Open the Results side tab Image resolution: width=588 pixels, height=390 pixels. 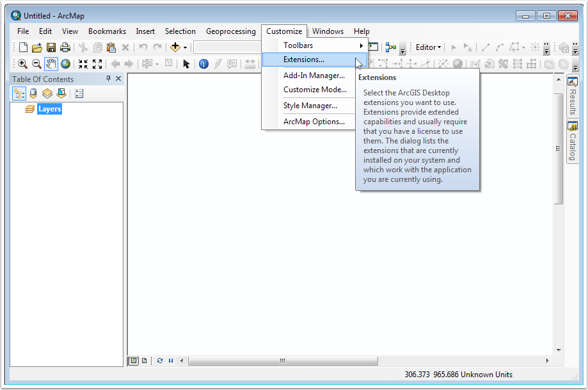tap(572, 97)
